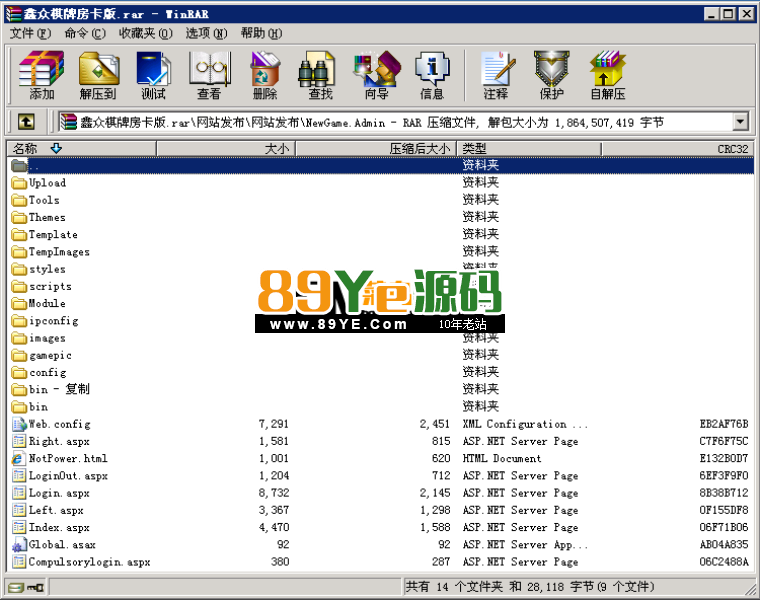Viewport: 760px width, 600px height.
Task: Select the 'bin - 复制' folder row
Action: [380, 390]
